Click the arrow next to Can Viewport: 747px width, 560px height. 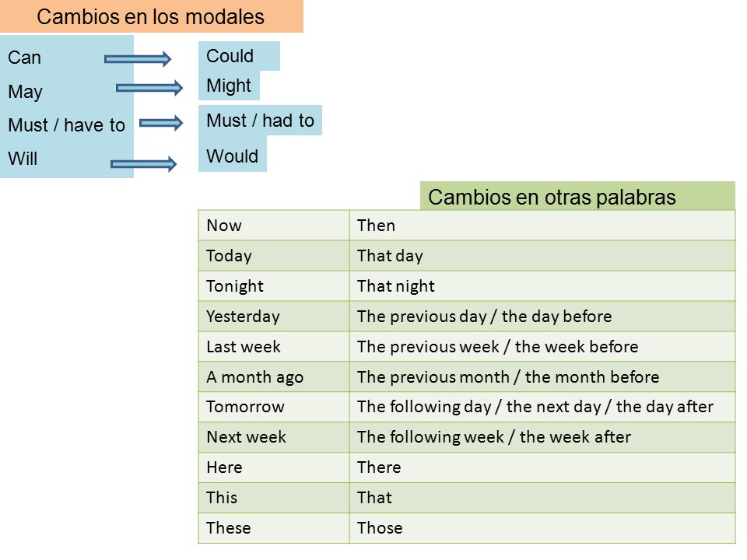[137, 59]
